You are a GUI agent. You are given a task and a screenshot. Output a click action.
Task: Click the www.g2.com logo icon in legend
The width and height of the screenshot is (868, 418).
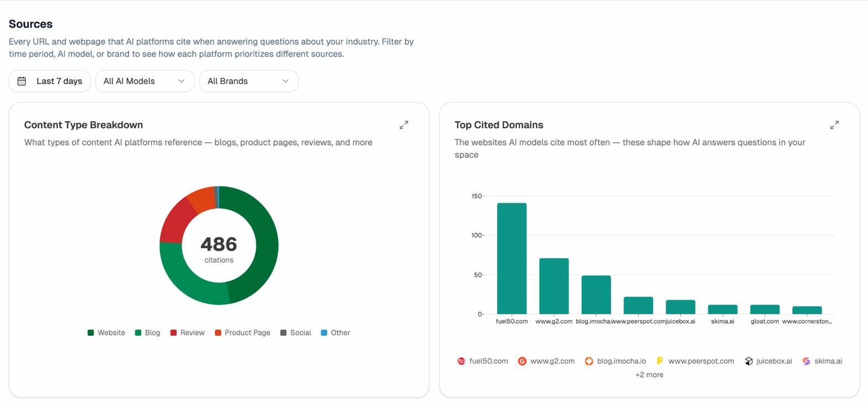coord(522,361)
